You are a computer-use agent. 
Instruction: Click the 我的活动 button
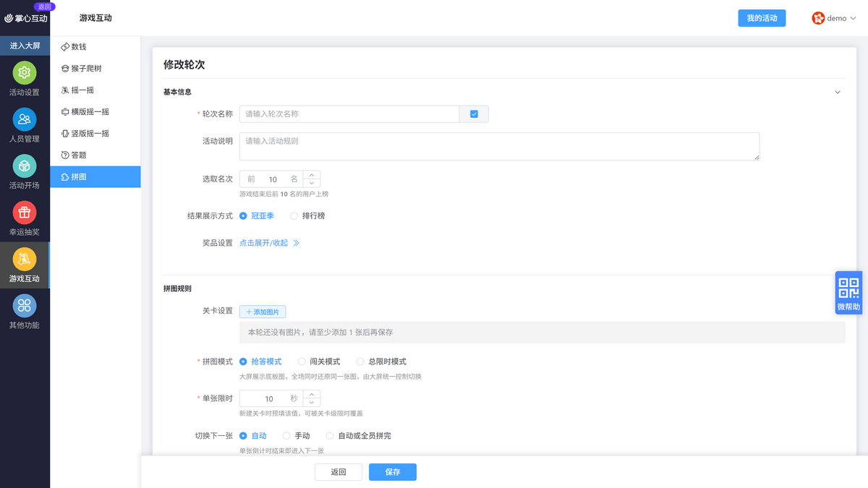[762, 18]
